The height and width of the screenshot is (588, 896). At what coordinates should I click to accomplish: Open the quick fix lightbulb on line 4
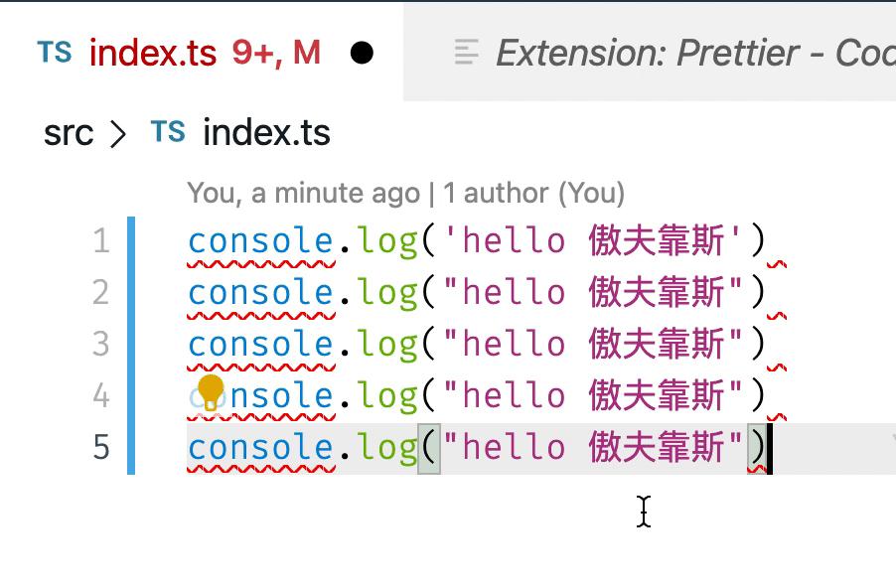pyautogui.click(x=212, y=394)
